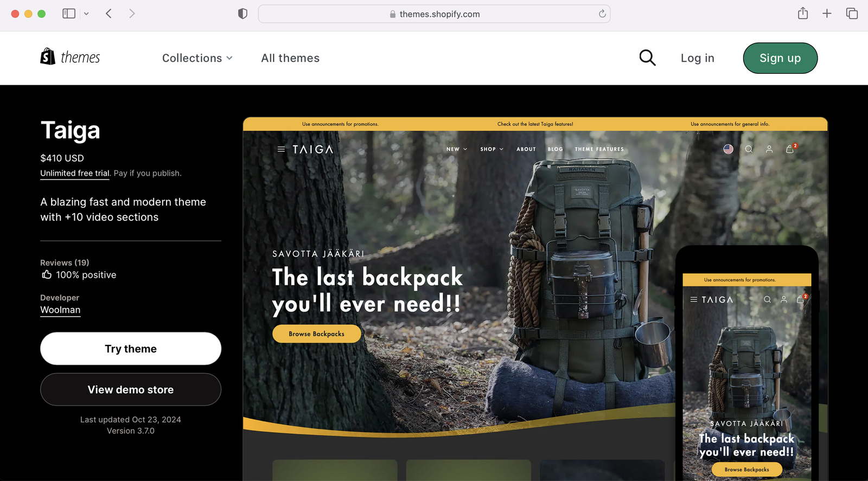
Task: Click Reviews (19) text
Action: [x=65, y=262]
